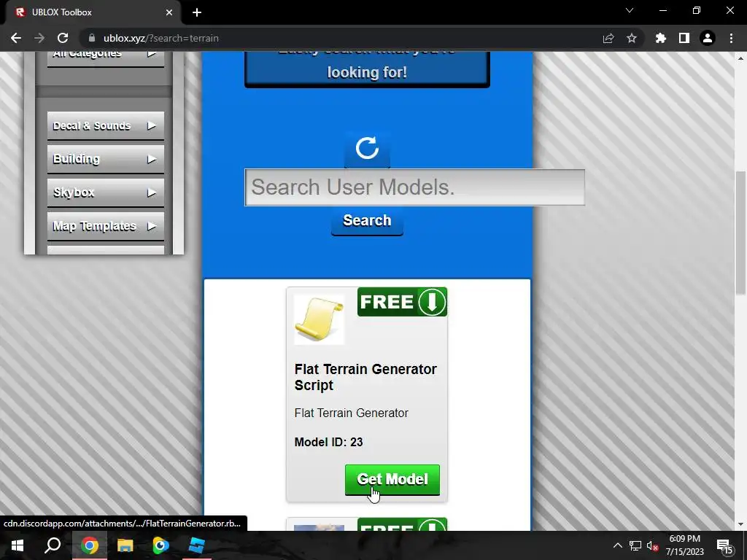Reload the page with the toolbar refresh icon

pyautogui.click(x=63, y=38)
